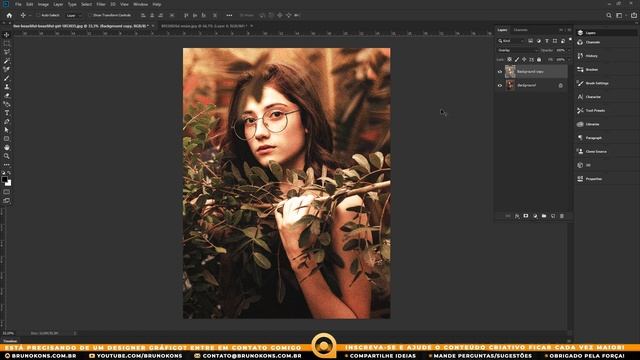The height and width of the screenshot is (360, 640).
Task: Select the Background layer thumbnail
Action: 510,85
